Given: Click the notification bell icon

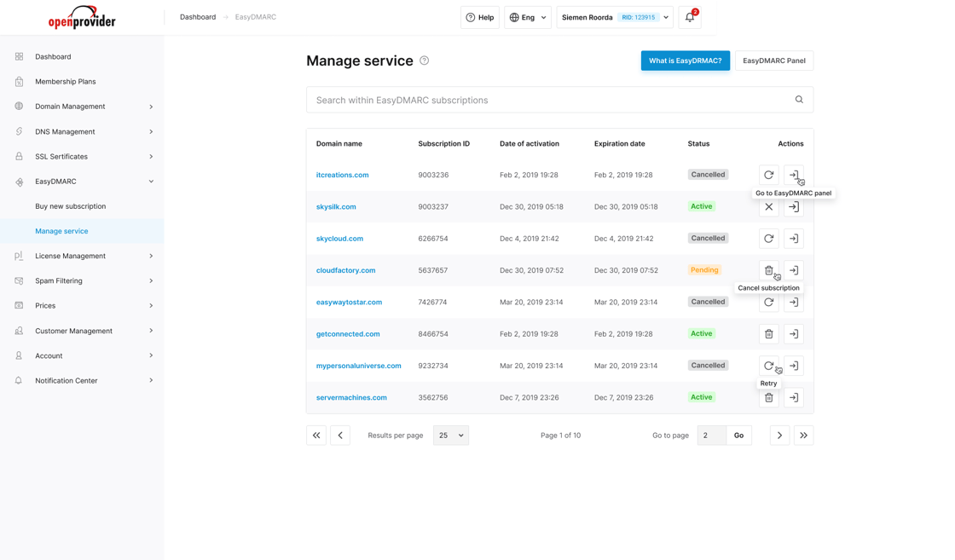Looking at the screenshot, I should (690, 17).
